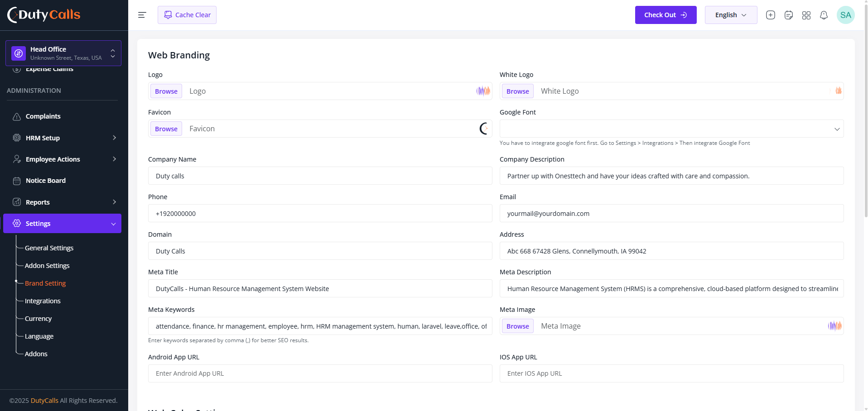Click the Employee Actions person icon
The height and width of the screenshot is (411, 868).
pos(17,159)
